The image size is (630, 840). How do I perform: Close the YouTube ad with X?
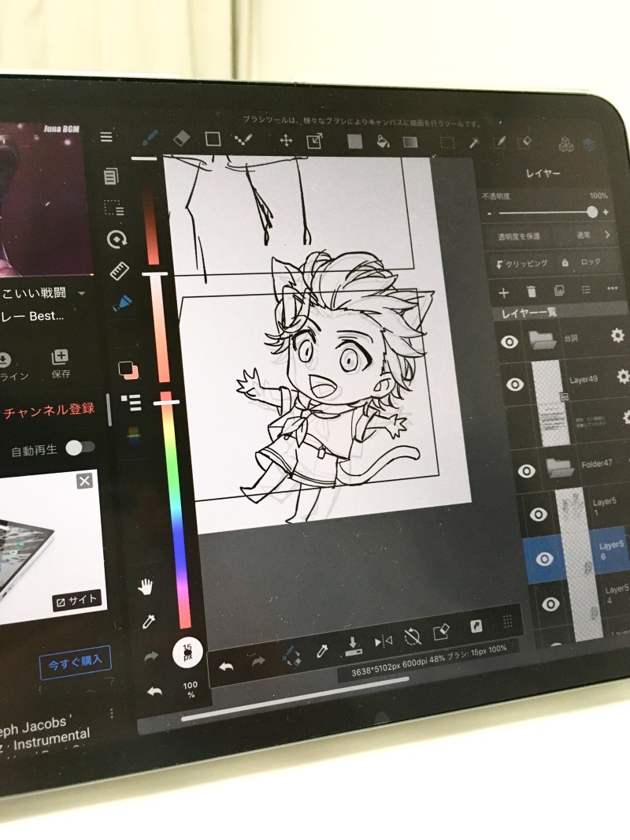point(84,481)
